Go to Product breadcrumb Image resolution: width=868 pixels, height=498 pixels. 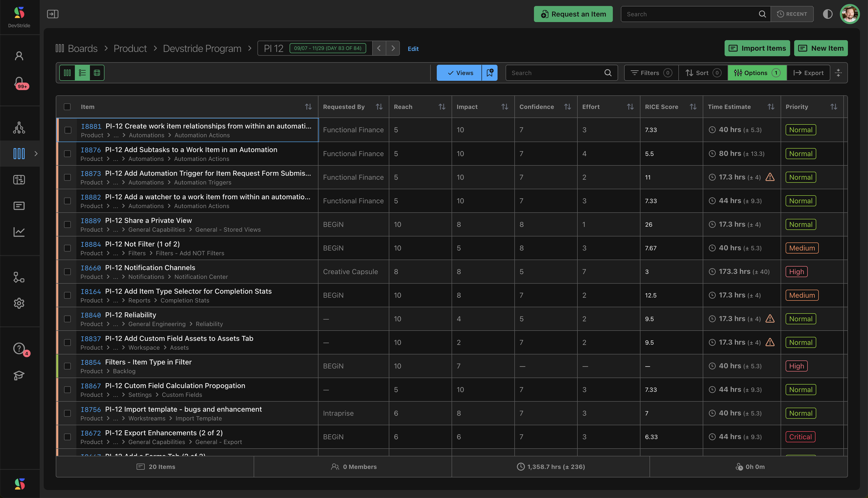pos(130,48)
